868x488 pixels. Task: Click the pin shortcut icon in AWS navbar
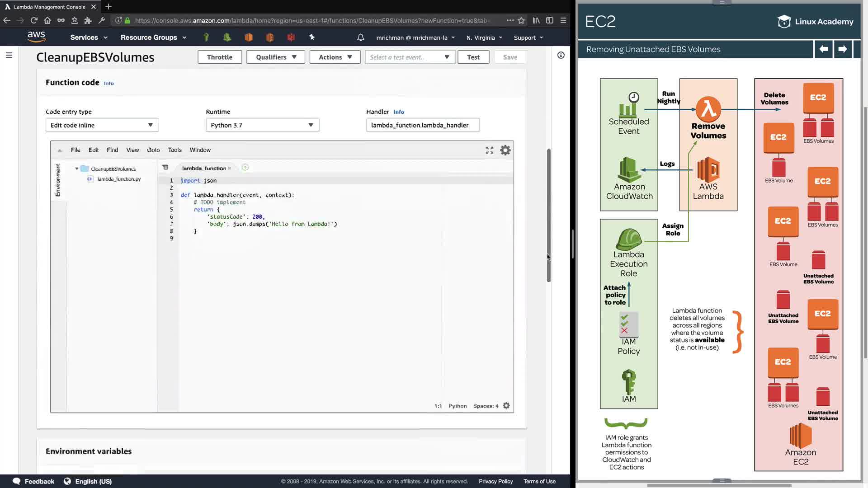coord(311,38)
